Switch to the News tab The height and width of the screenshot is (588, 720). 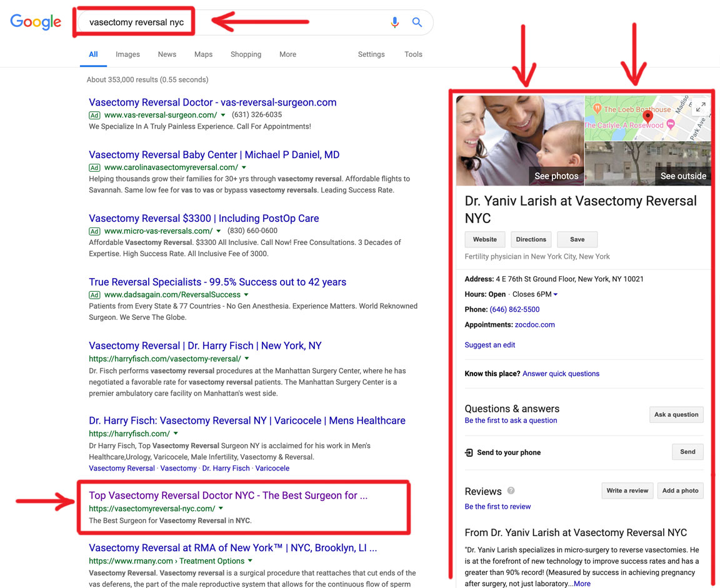(167, 54)
